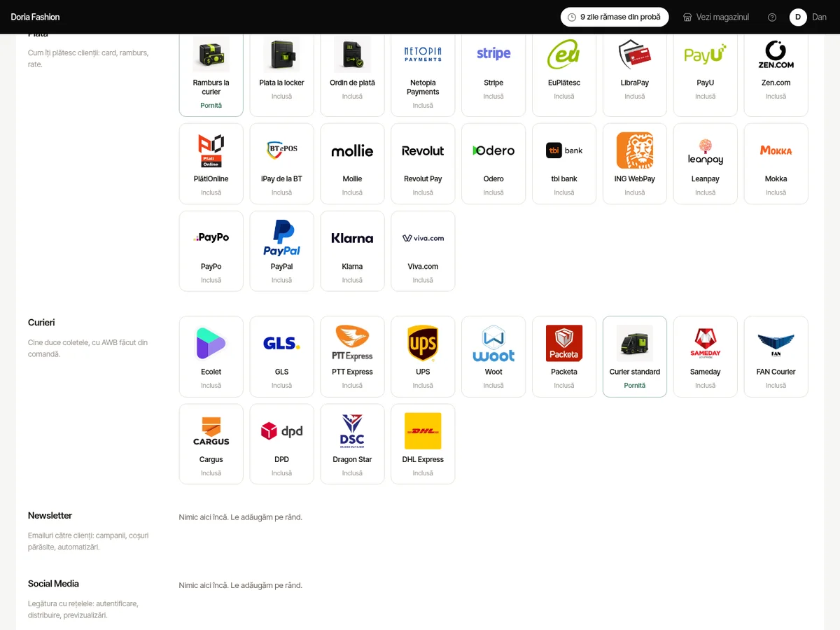
Task: Click the Newsletter empty-state message
Action: tap(241, 517)
